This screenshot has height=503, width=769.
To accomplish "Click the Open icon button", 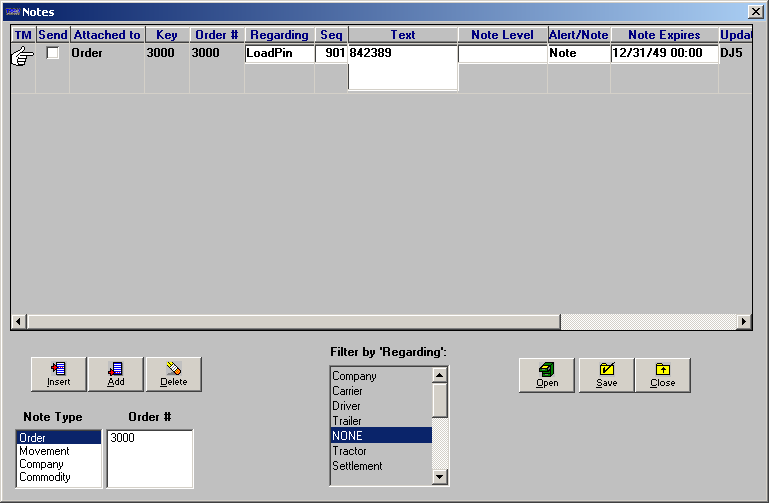I will tap(547, 376).
